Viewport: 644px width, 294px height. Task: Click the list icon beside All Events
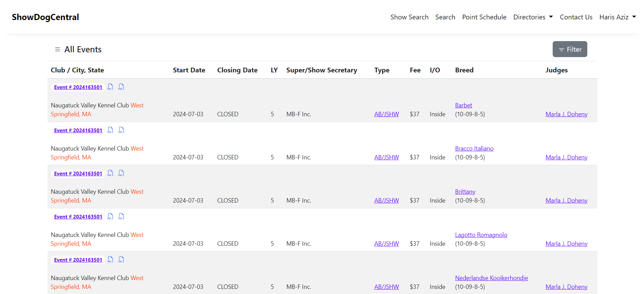tap(57, 50)
